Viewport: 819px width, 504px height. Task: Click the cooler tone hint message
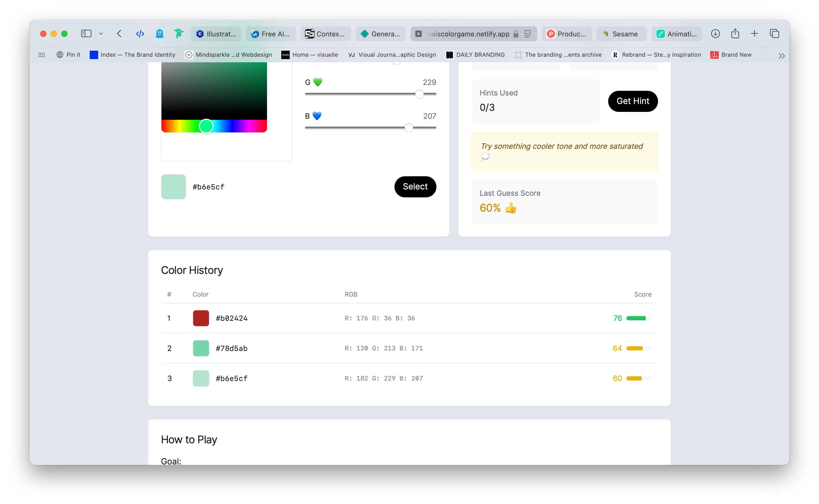point(564,151)
